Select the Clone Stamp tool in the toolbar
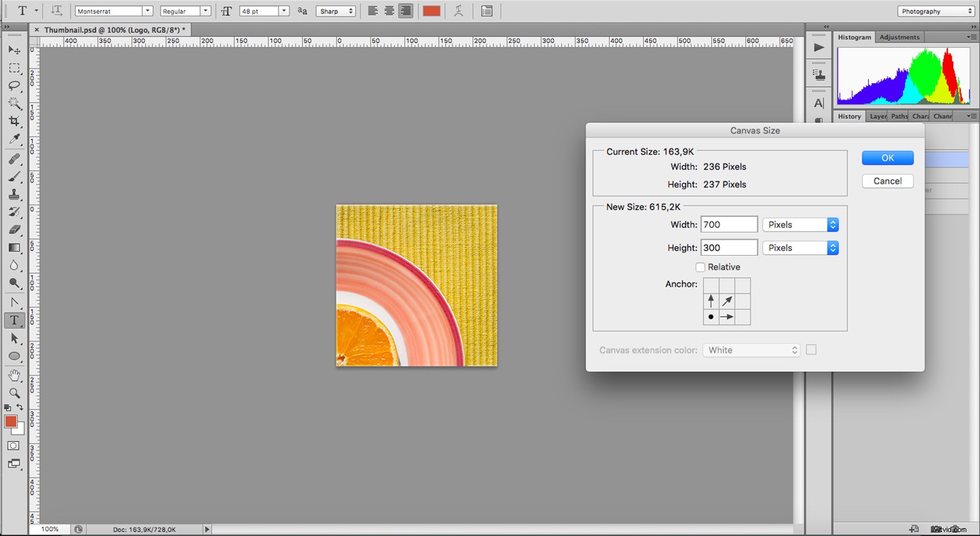The height and width of the screenshot is (536, 980). 14,194
